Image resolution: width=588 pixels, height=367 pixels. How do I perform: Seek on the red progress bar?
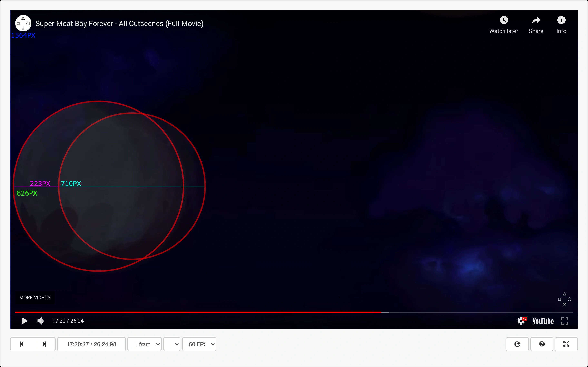[x=194, y=312]
